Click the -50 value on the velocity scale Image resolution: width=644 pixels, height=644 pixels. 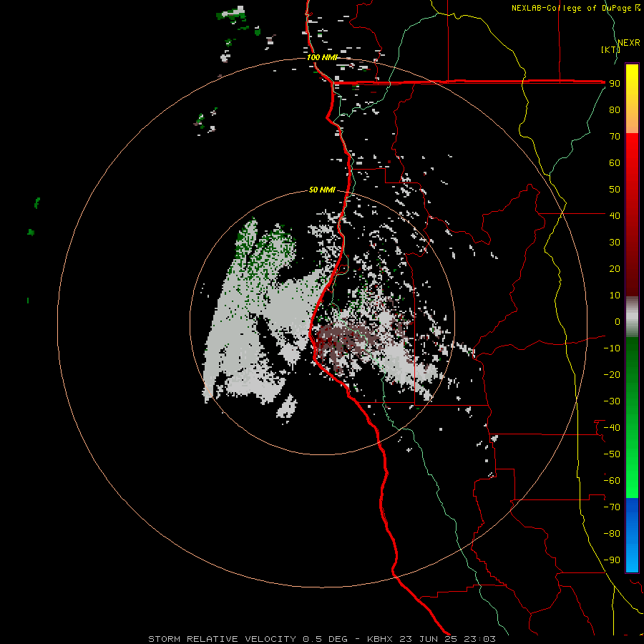pos(612,454)
